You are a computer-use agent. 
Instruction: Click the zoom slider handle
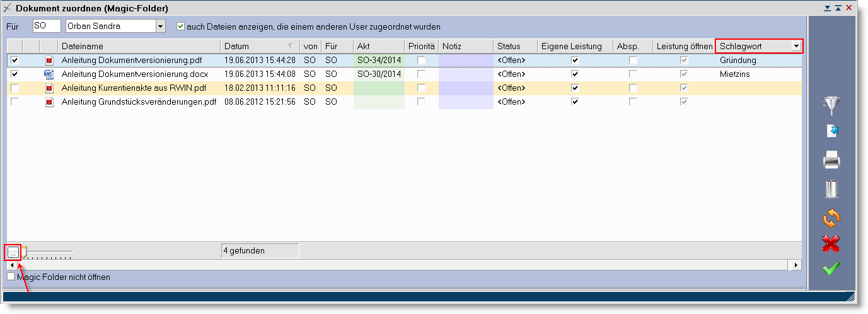click(25, 253)
